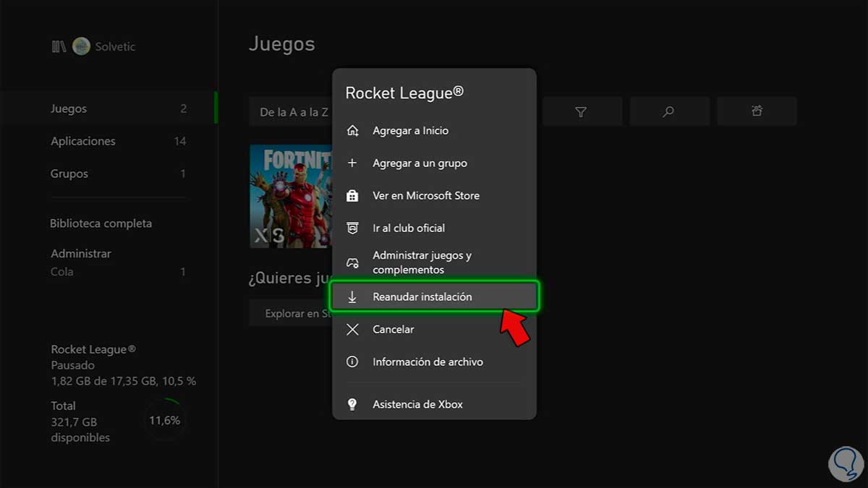Select the Fortnite game tile

pos(291,196)
